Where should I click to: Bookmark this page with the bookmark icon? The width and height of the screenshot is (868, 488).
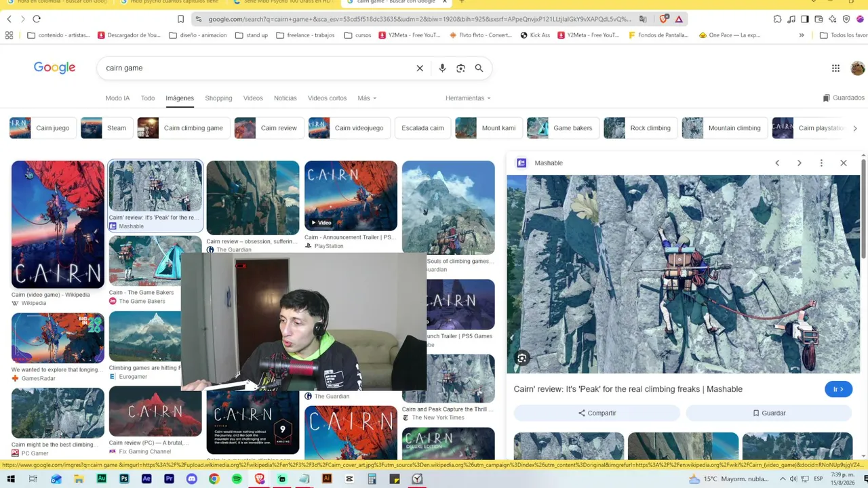tap(180, 19)
